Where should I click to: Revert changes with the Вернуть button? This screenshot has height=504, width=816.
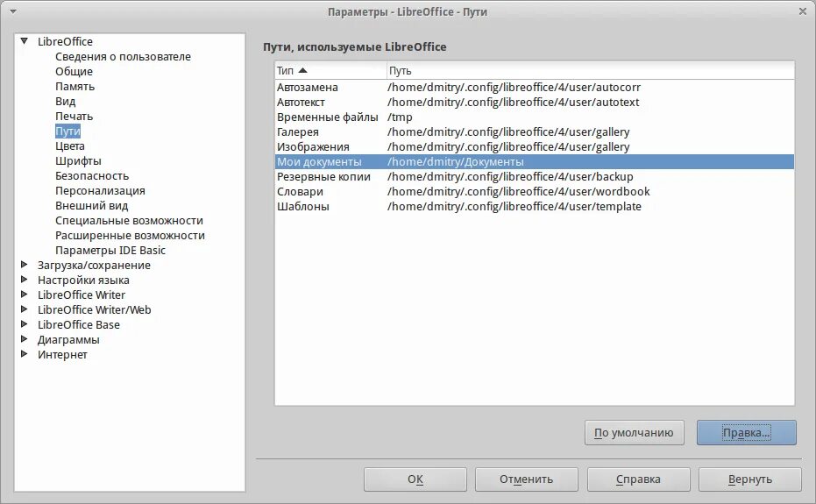tap(750, 479)
